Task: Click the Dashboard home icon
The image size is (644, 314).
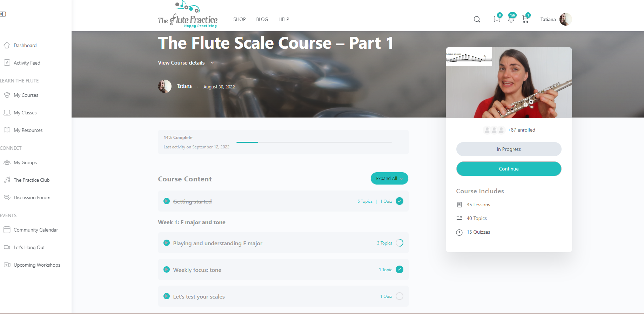Action: (7, 45)
